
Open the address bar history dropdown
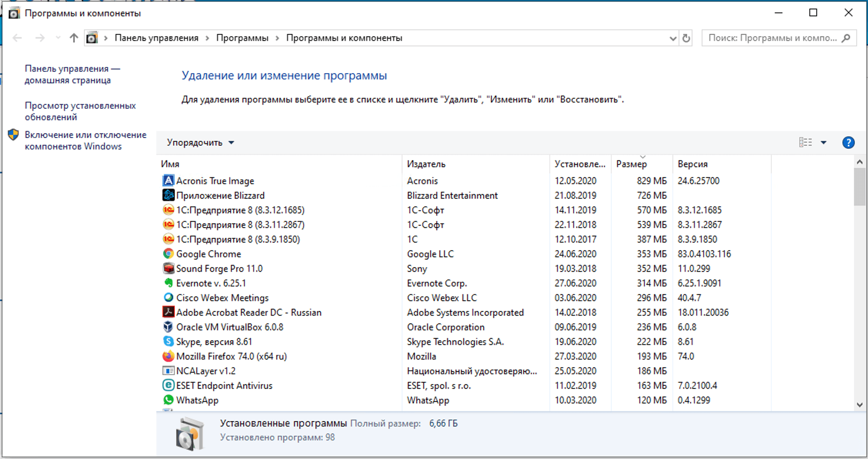pos(673,39)
